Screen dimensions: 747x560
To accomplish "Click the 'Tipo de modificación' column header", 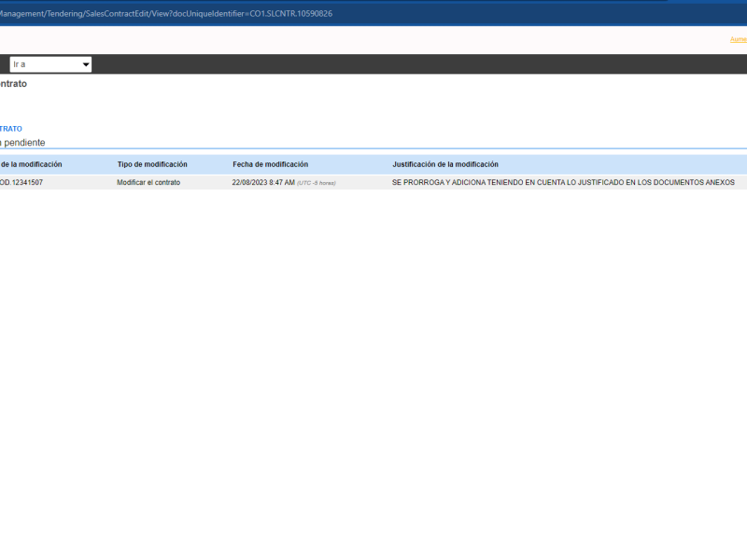I will 152,164.
